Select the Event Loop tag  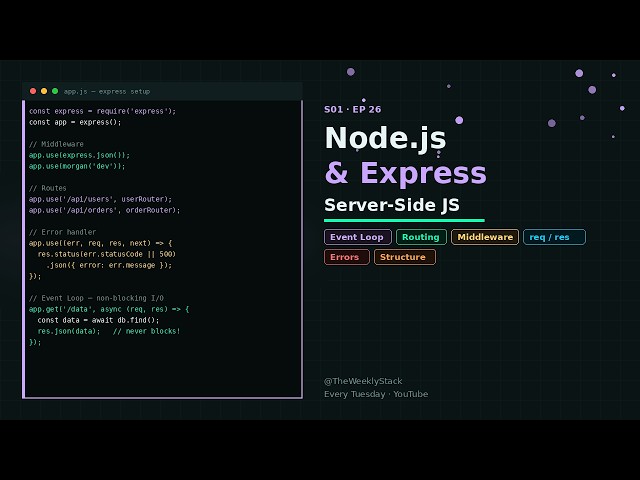[x=358, y=237]
